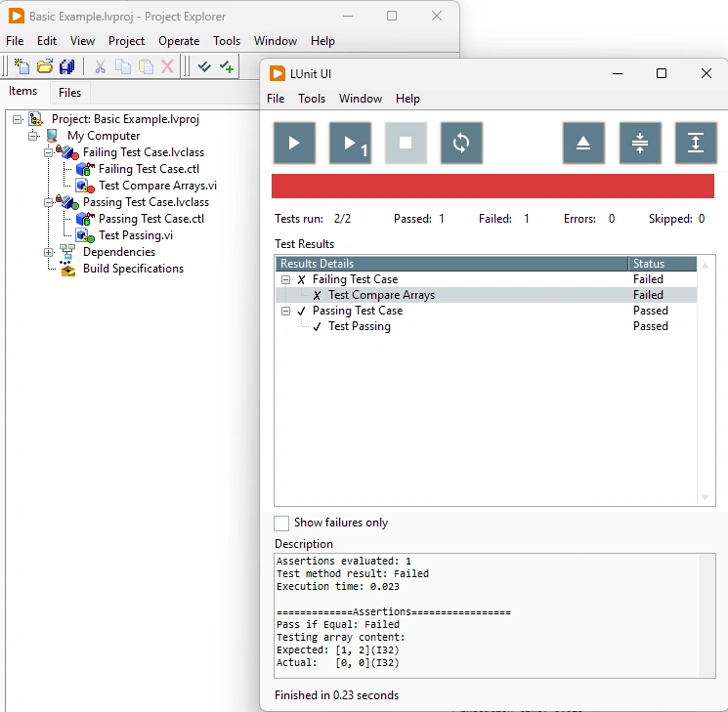The image size is (728, 712).
Task: Collapse the My Computer tree node
Action: (x=33, y=136)
